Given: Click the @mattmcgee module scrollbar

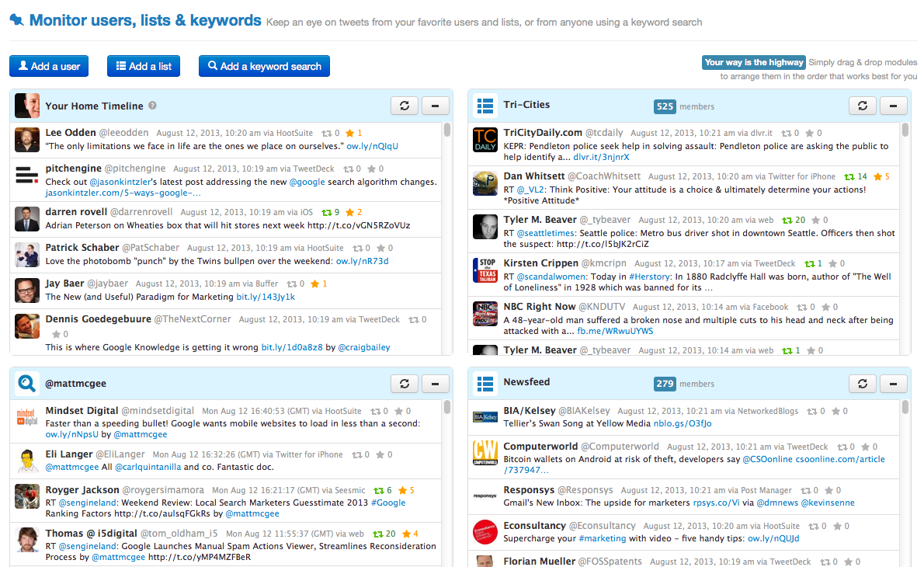Looking at the screenshot, I should coord(447,407).
